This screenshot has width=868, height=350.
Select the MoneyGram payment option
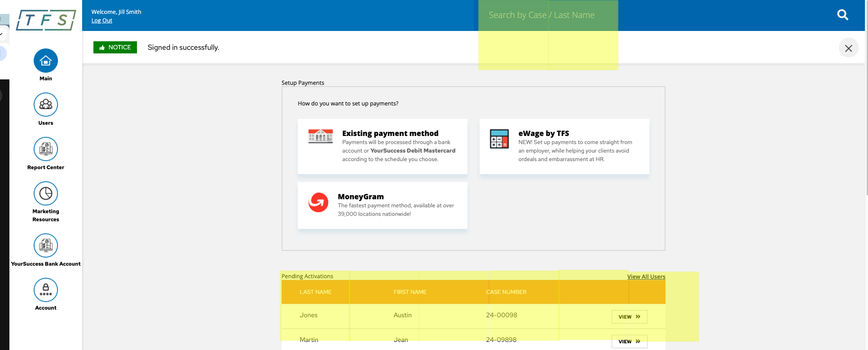[x=382, y=205]
